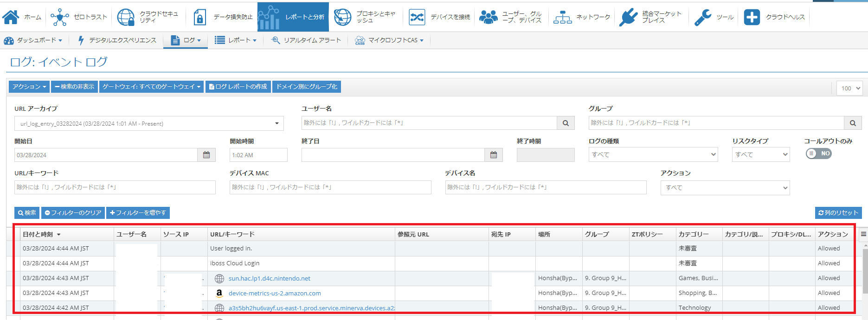Click the username search magnifier button
This screenshot has height=320, width=868.
coord(566,123)
